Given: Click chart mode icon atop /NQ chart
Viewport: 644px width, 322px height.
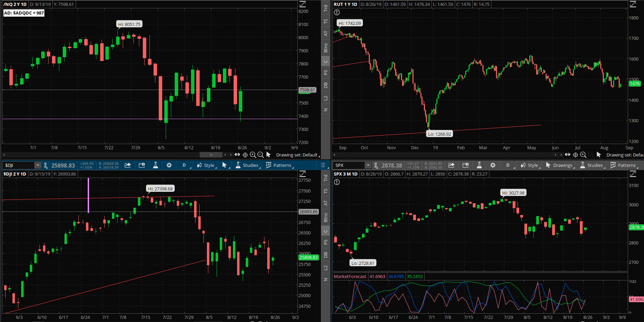Looking at the screenshot, I should pos(303,4).
